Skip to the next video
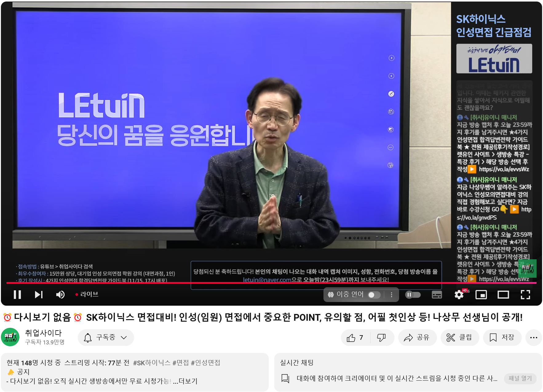This screenshot has height=392, width=543. (38, 295)
